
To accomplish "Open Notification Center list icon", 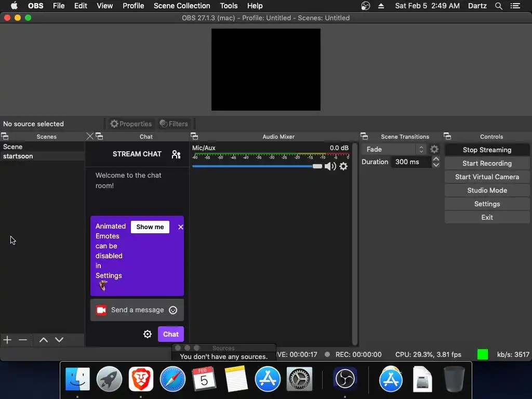I will [515, 6].
